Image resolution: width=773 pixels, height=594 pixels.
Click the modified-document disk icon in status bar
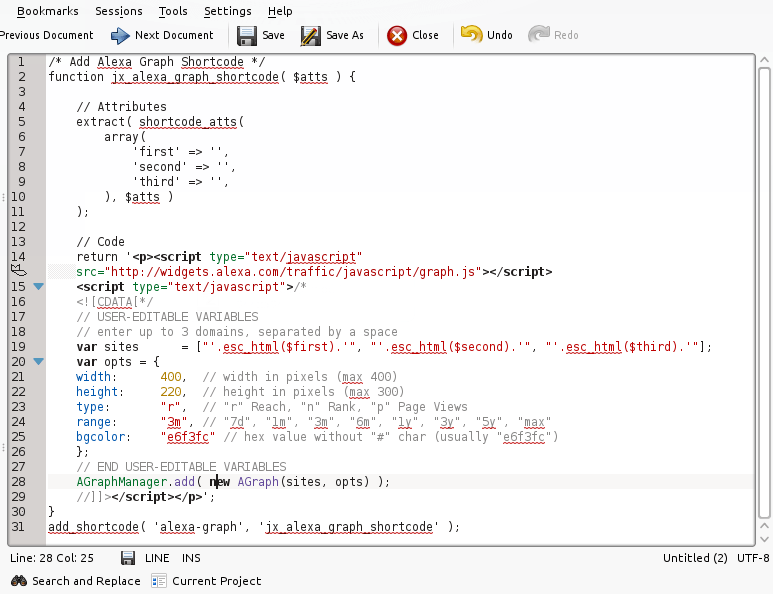point(128,558)
